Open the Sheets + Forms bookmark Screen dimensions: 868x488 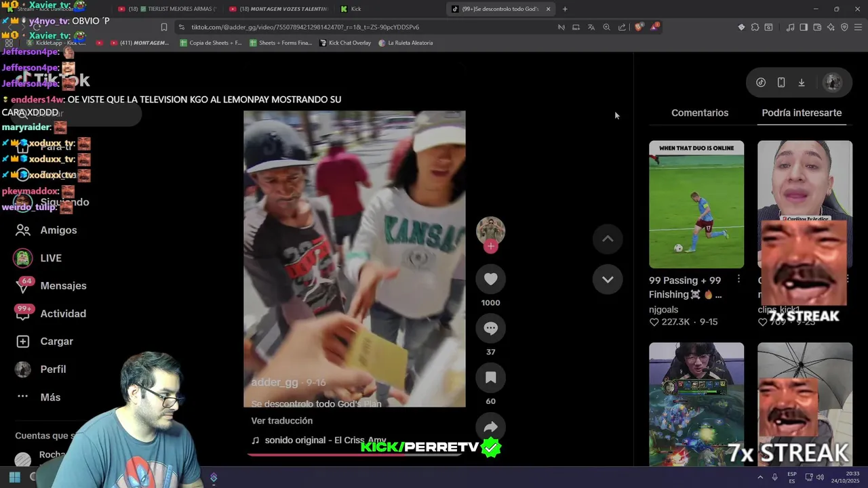pyautogui.click(x=281, y=43)
